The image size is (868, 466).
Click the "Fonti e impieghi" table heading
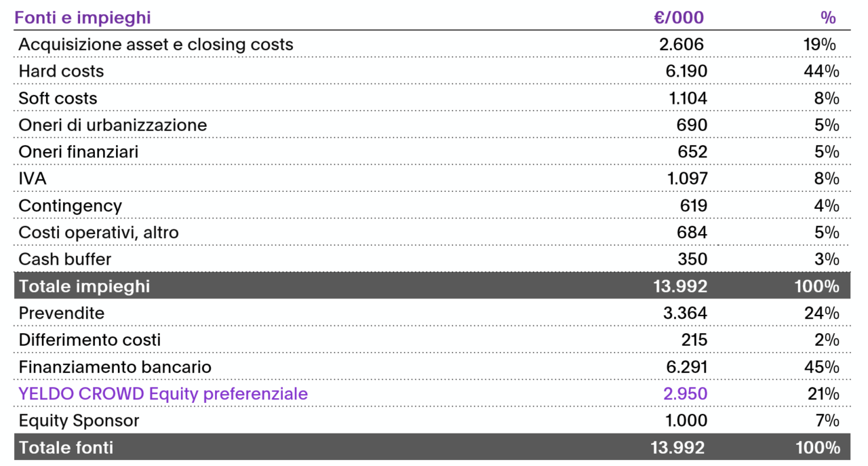point(83,18)
